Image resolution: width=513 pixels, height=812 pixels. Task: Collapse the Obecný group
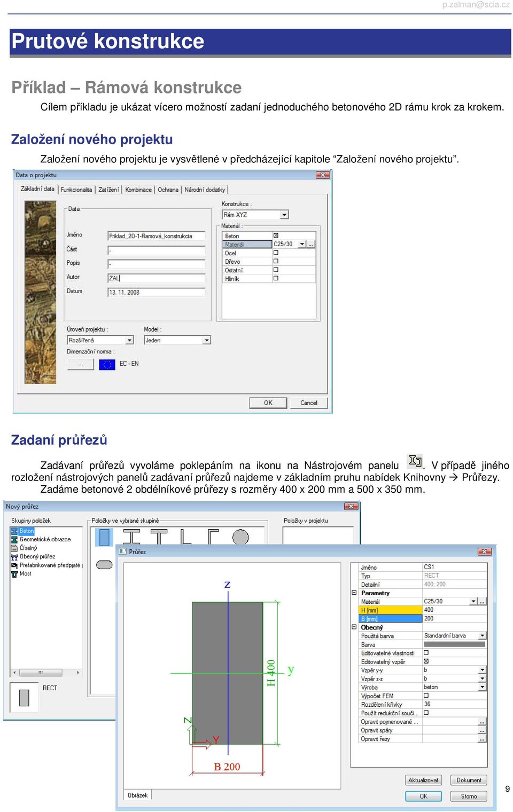[354, 627]
